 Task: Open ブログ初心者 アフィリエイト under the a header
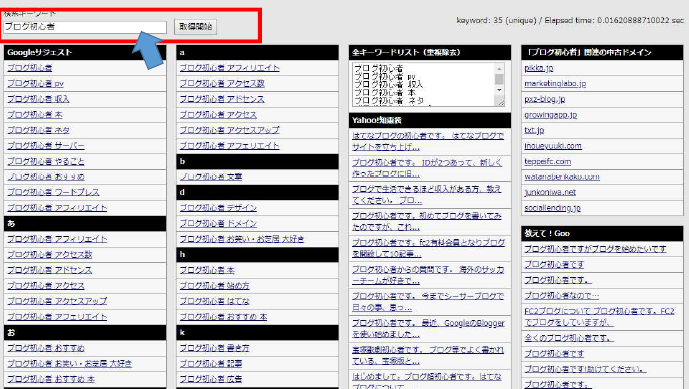229,68
